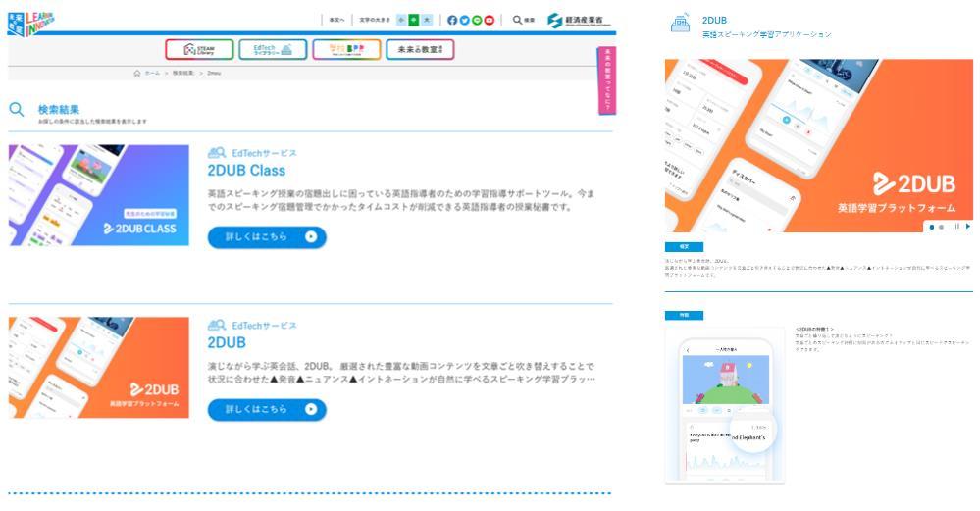Viewport: 980px width, 511px height.
Task: Select the large (大) text size
Action: (427, 20)
